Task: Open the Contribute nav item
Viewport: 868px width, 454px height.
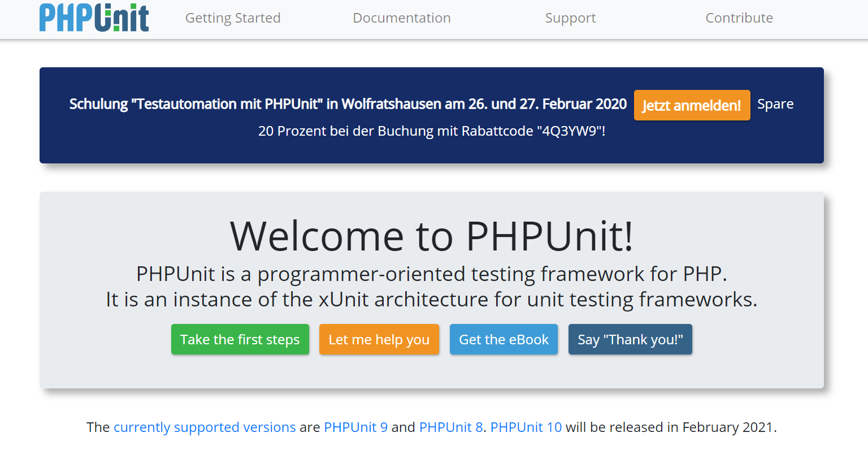Action: pyautogui.click(x=739, y=18)
